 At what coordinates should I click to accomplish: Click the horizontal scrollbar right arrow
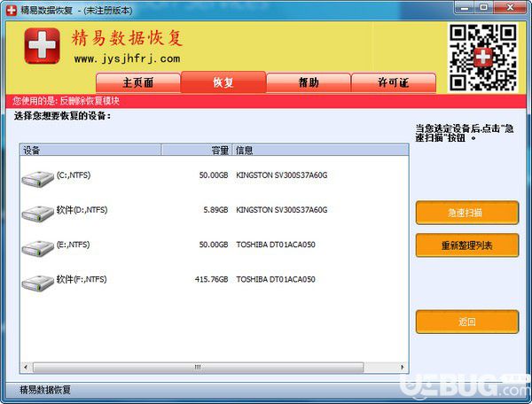click(403, 367)
